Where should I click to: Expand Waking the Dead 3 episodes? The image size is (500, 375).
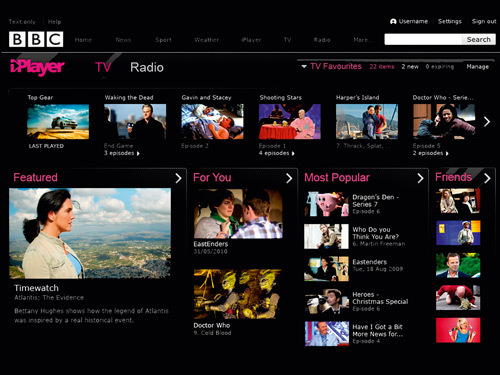(122, 153)
